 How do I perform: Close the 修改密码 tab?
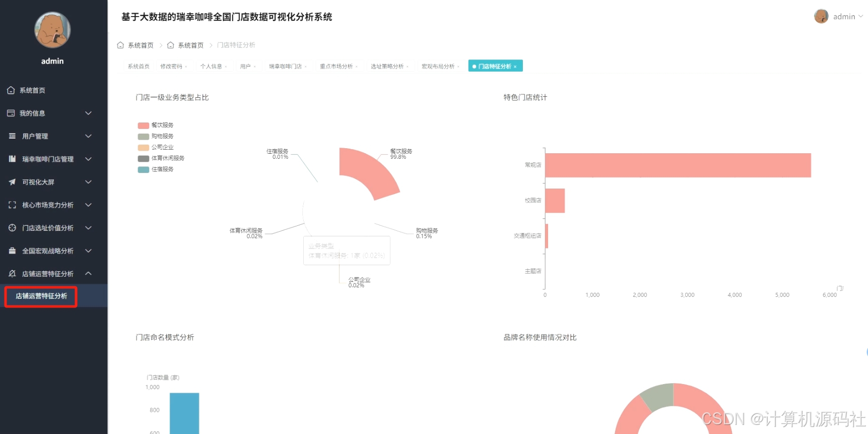pyautogui.click(x=186, y=67)
